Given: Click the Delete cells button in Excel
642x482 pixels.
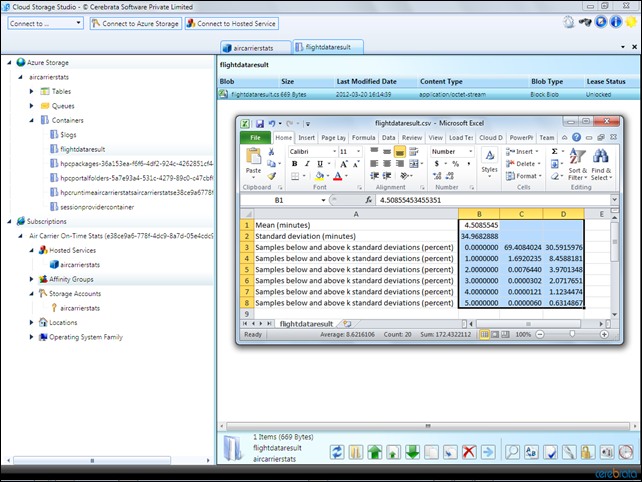Looking at the screenshot, I should point(523,164).
